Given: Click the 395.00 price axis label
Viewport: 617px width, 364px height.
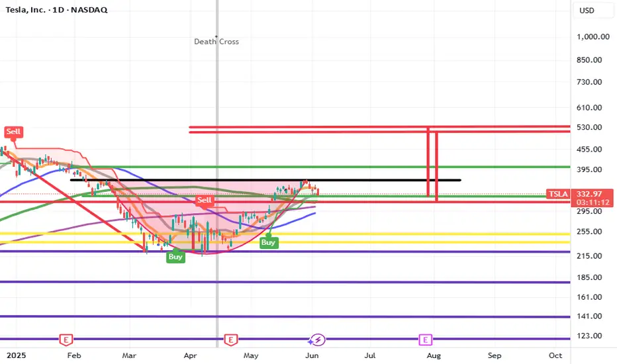Looking at the screenshot, I should coord(589,169).
